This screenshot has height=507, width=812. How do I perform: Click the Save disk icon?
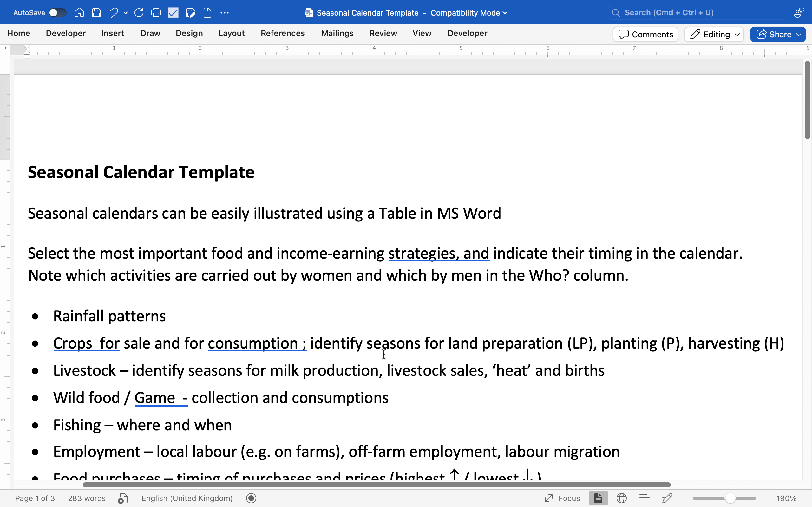[x=97, y=13]
